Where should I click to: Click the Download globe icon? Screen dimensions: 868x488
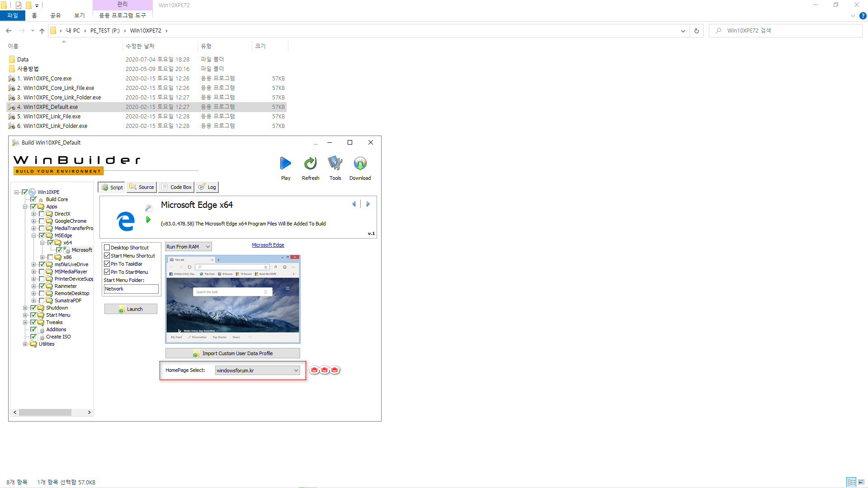[x=360, y=163]
